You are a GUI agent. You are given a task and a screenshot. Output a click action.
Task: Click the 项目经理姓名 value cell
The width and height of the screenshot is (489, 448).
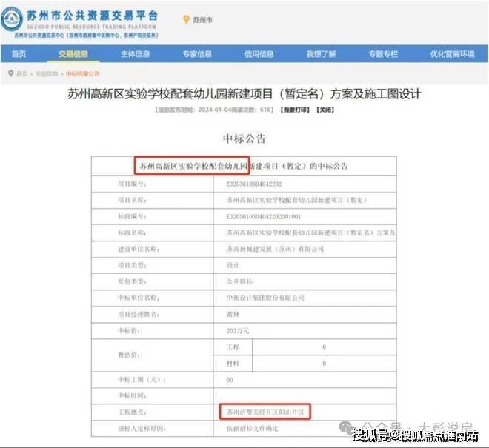(x=305, y=314)
